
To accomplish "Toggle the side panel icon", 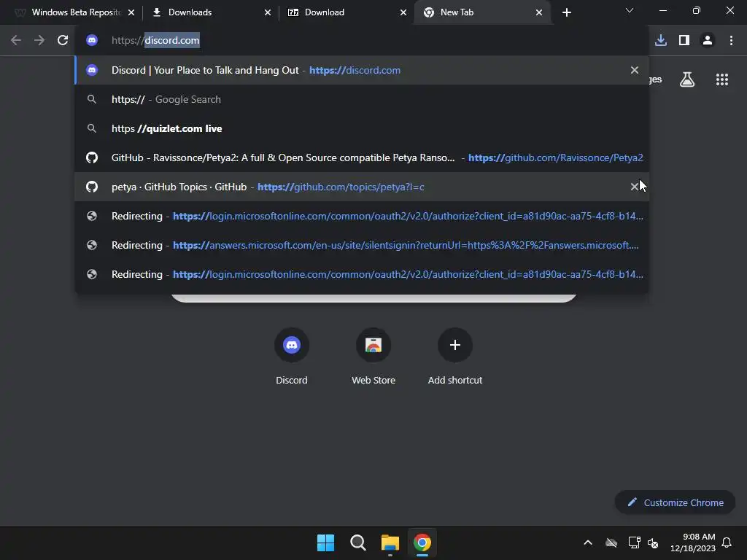I will (x=684, y=41).
